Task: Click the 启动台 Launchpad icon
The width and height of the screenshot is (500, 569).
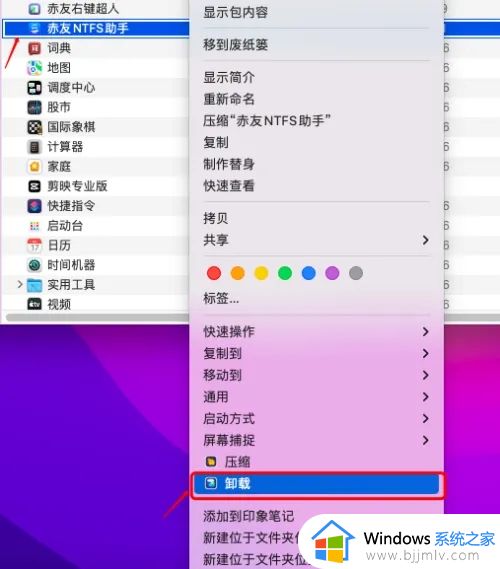Action: (34, 226)
